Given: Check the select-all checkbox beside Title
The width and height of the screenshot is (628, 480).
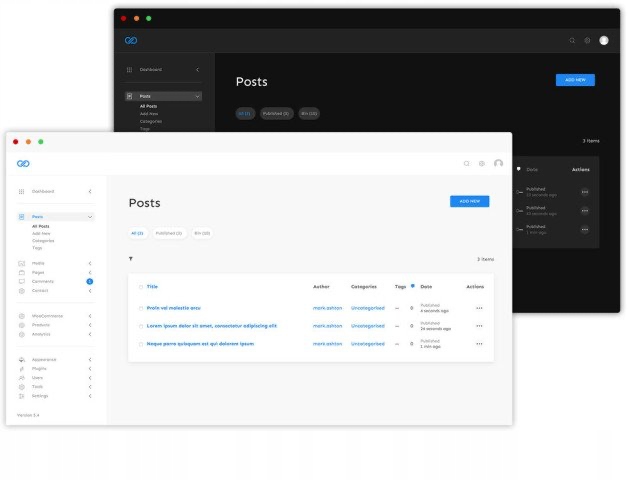Looking at the screenshot, I should click(141, 287).
